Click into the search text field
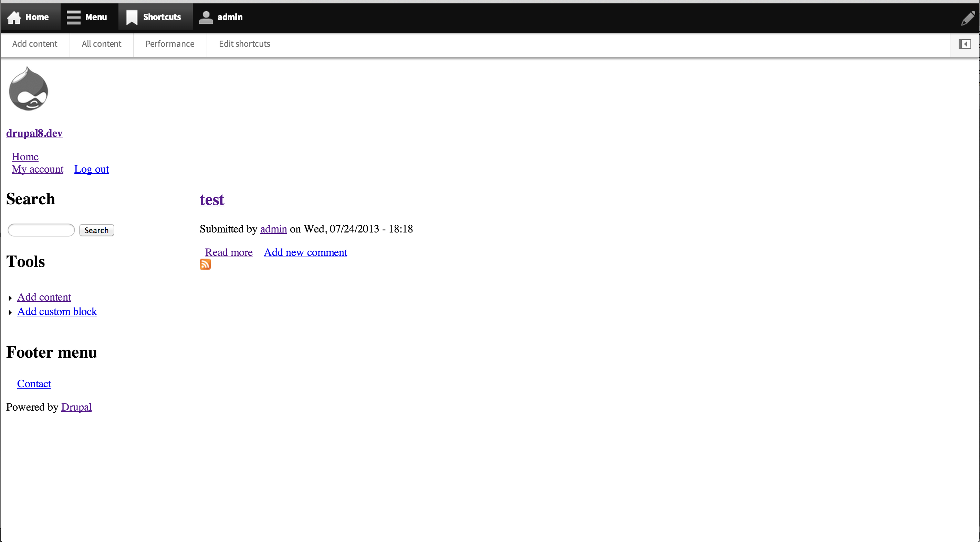 click(x=41, y=230)
